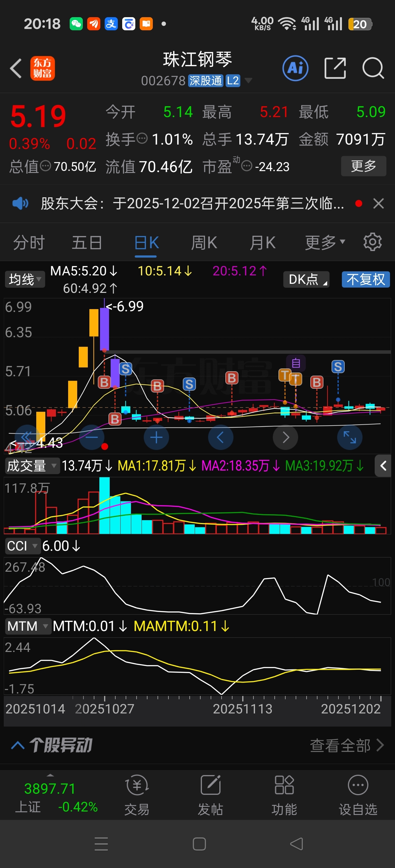
Task: Expand stock code dropdown triangle
Action: click(248, 80)
